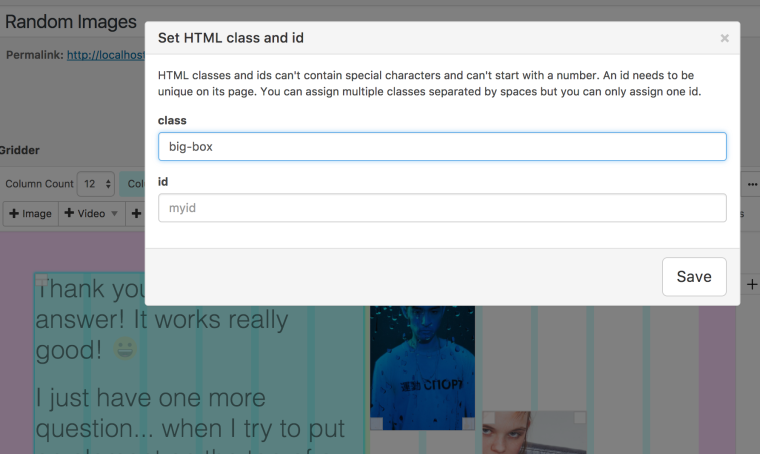Screen dimensions: 760x454
Task: Select the blue Cnopt shirt image
Action: coord(422,365)
